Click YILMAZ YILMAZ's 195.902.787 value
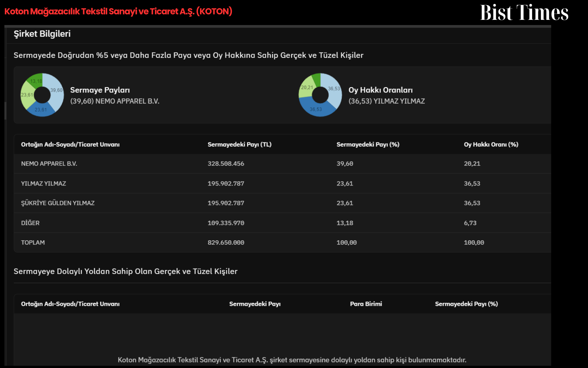The image size is (588, 368). [226, 184]
